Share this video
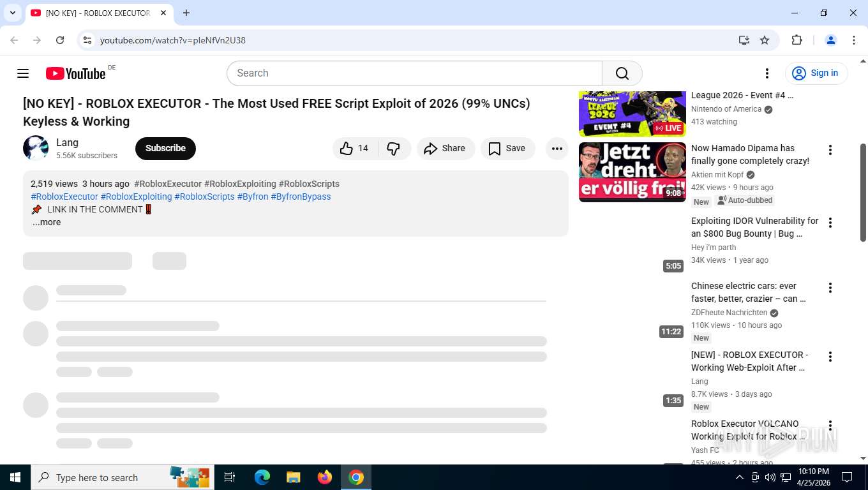This screenshot has height=490, width=868. pos(445,148)
